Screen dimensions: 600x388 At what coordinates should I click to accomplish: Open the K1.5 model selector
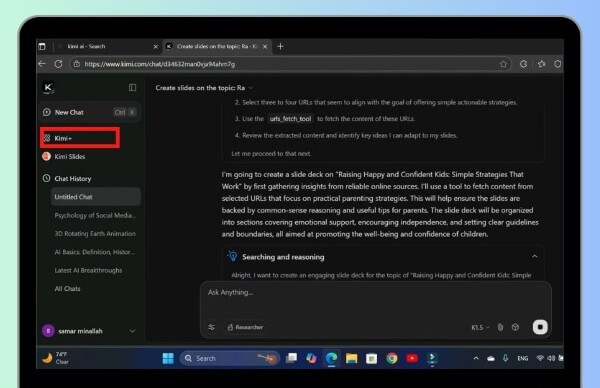pos(480,328)
